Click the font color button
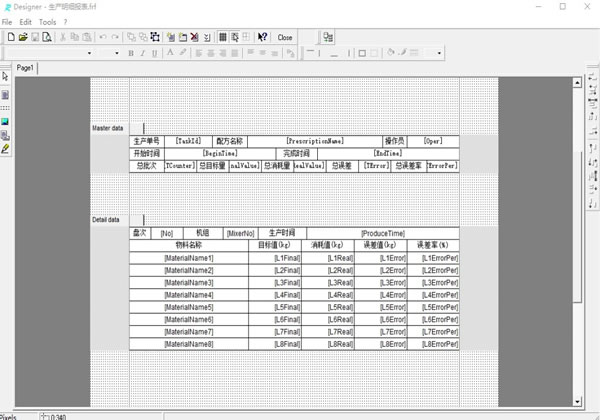600x420 pixels. tap(170, 52)
